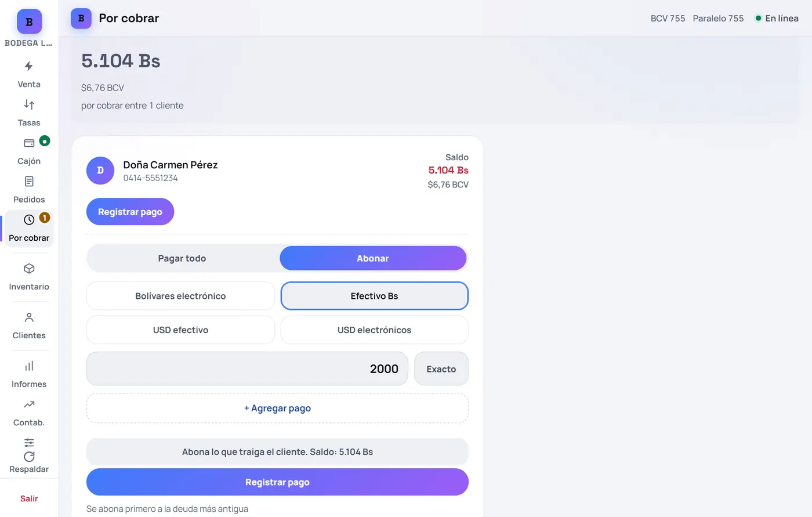Click Doña Carmen Pérez's D avatar
This screenshot has height=517, width=812.
[x=100, y=171]
